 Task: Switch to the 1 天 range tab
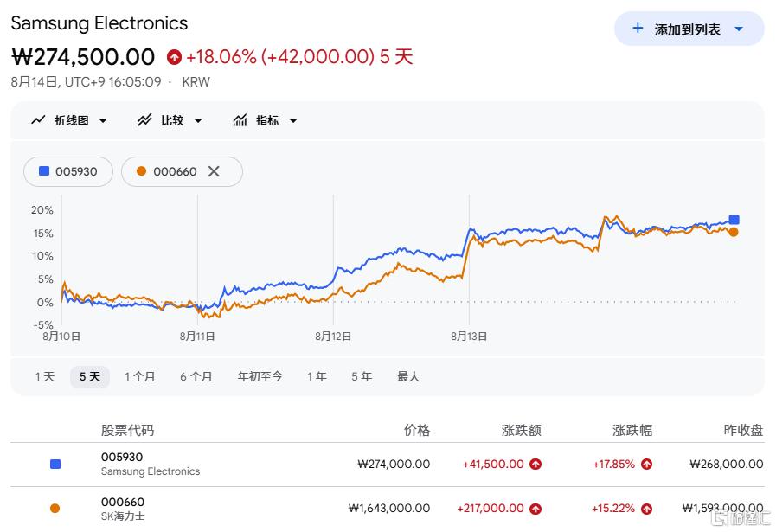coord(45,376)
